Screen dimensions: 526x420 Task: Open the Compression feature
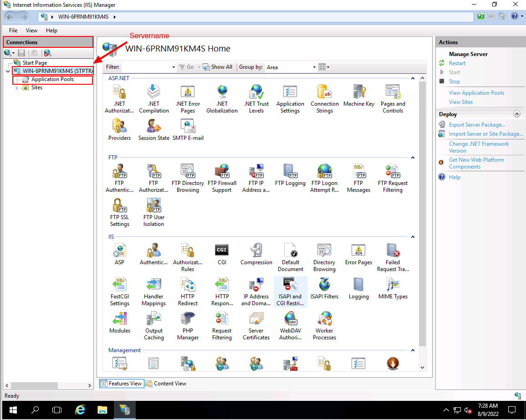(256, 254)
